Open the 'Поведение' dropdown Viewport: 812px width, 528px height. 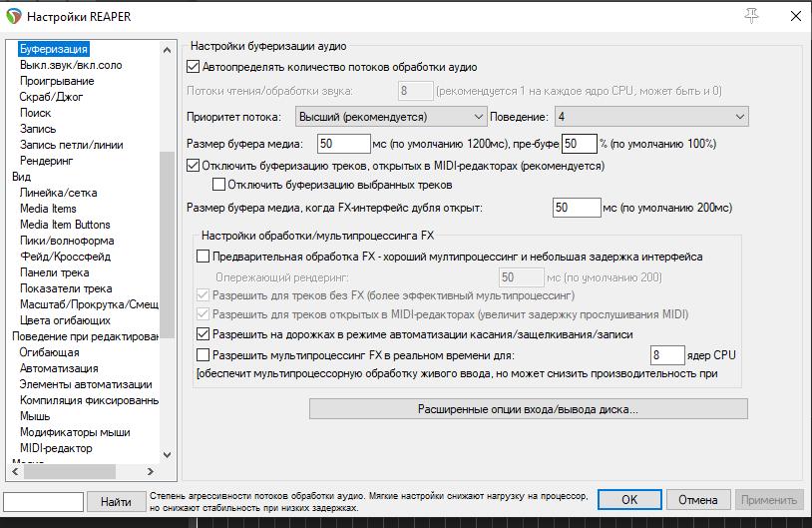(x=651, y=117)
